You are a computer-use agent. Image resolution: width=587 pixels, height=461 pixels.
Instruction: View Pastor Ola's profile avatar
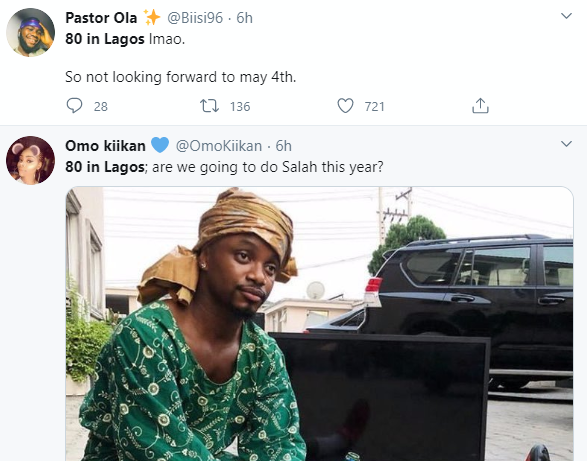[30, 33]
